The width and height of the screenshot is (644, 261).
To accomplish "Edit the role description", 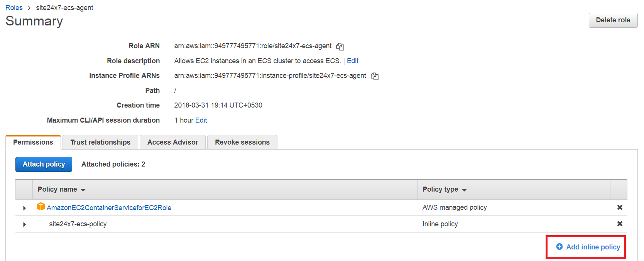I will [x=353, y=61].
